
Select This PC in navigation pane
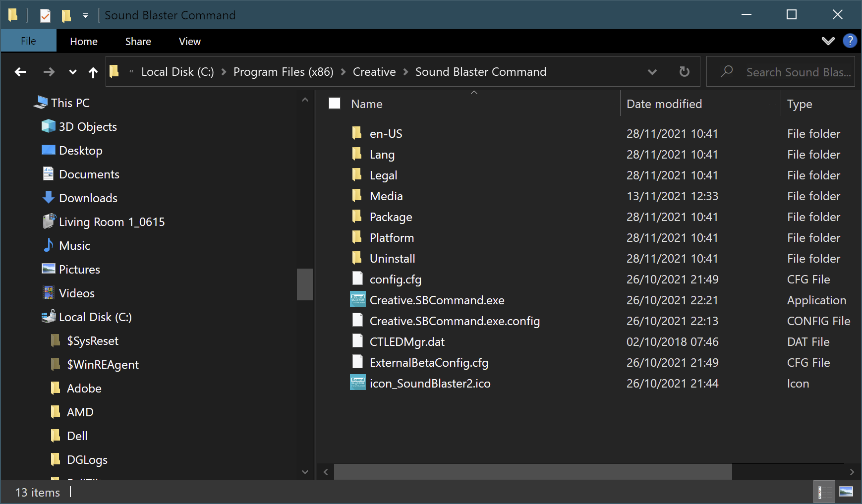tap(70, 103)
